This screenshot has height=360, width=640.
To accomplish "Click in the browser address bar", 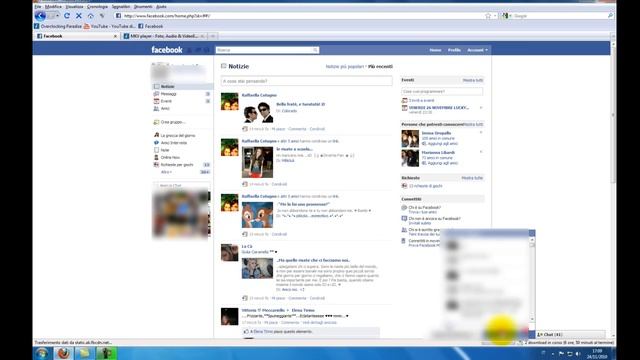I will (x=302, y=16).
